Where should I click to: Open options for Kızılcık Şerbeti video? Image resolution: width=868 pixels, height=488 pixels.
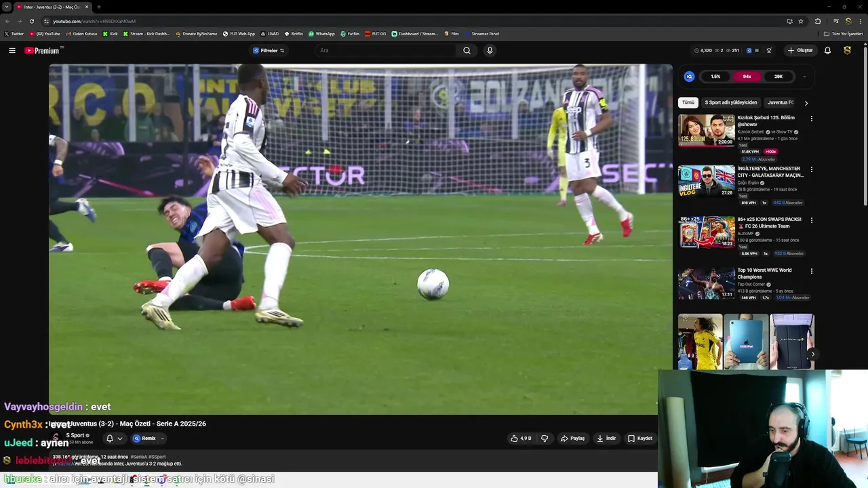click(811, 119)
